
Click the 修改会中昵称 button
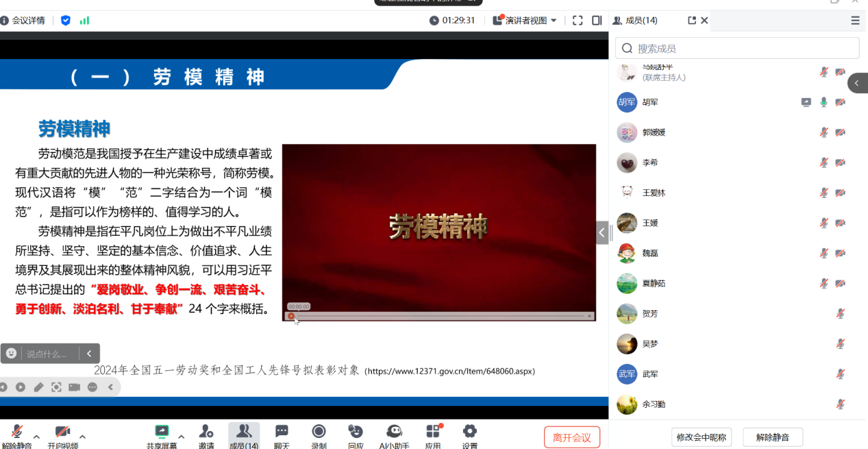[702, 437]
